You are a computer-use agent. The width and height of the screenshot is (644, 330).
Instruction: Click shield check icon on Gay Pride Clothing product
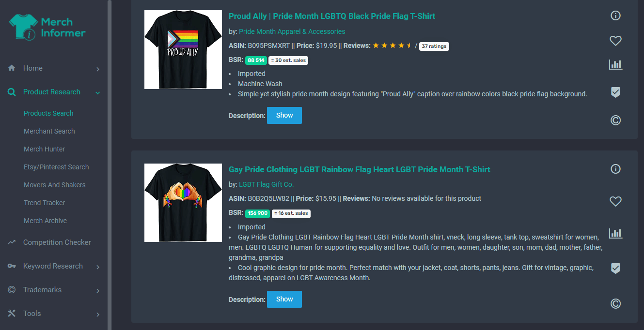tap(615, 268)
